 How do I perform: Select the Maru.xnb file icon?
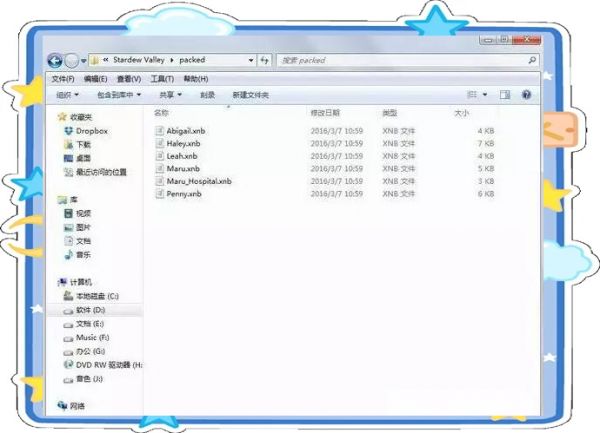tap(160, 169)
